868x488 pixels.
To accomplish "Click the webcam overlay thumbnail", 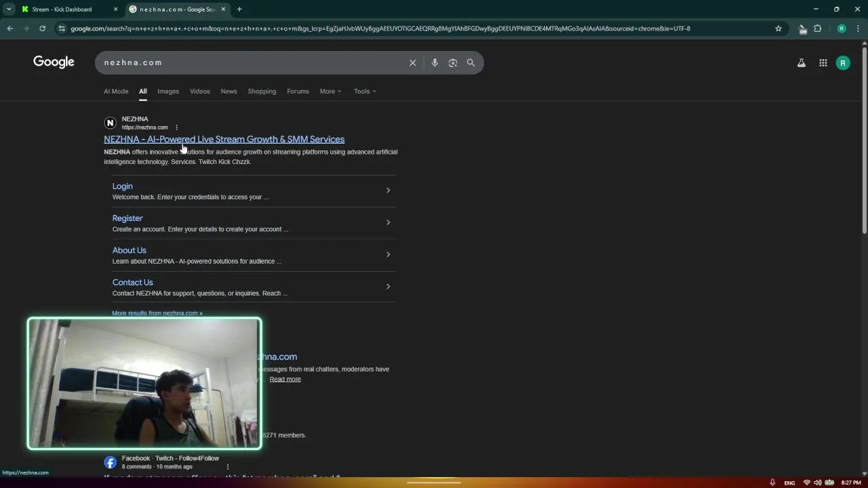I will click(144, 384).
